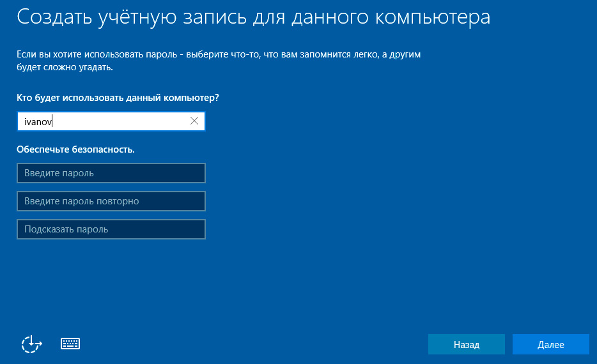
Task: Clear the username field with X
Action: [194, 121]
